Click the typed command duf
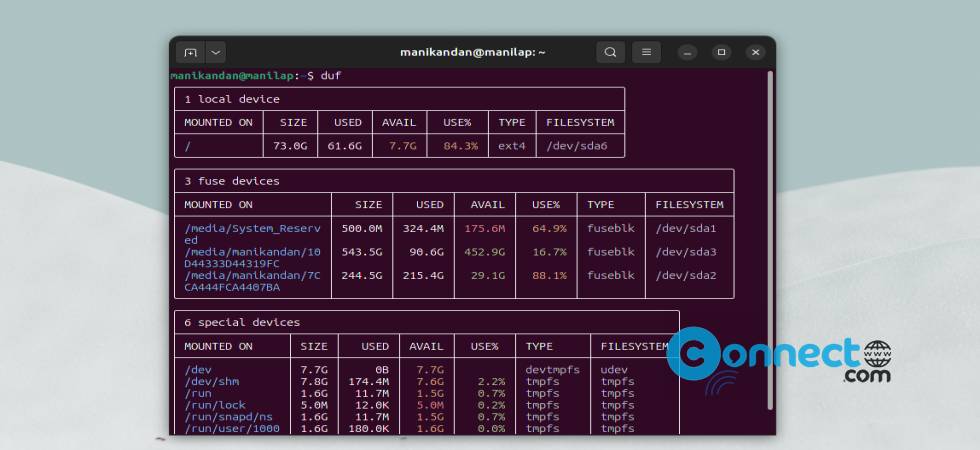 coord(331,76)
